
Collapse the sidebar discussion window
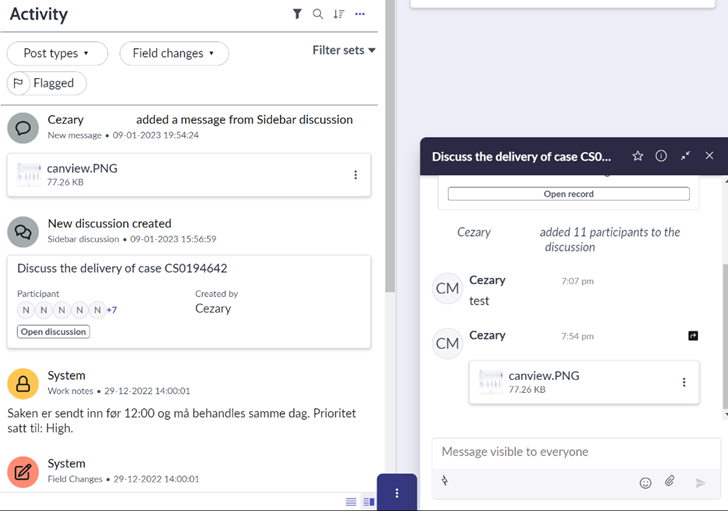coord(685,156)
